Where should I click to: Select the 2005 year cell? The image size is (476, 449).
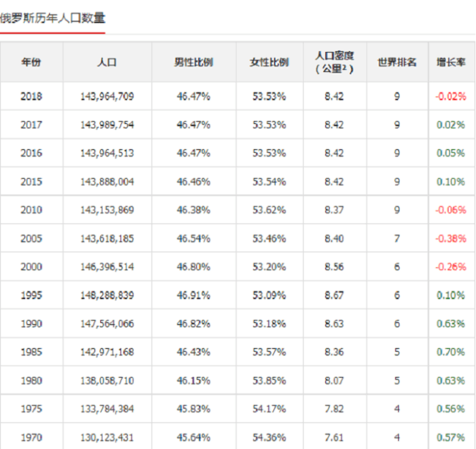(x=31, y=238)
